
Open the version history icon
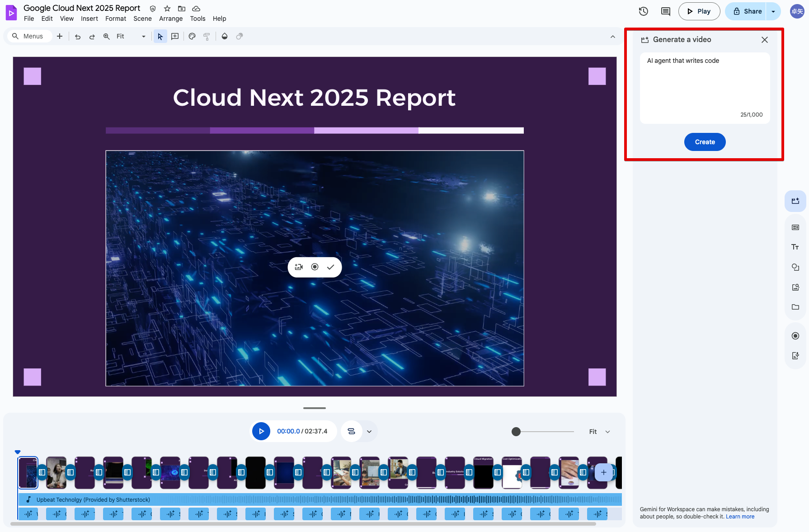tap(644, 11)
